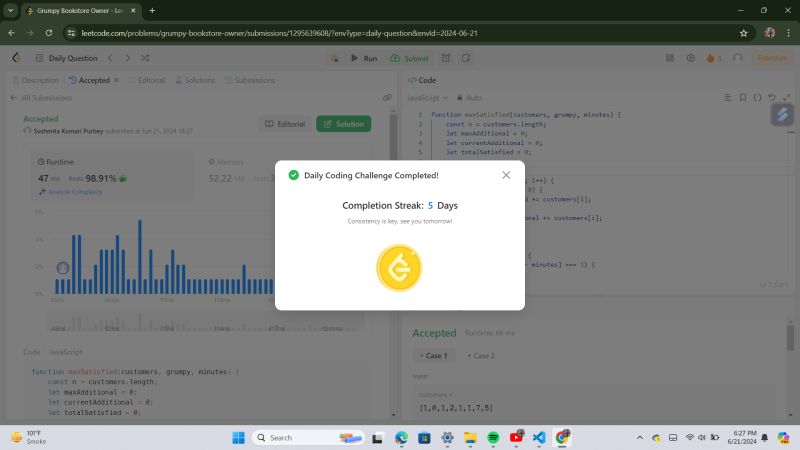Expand editor to fullscreen icon

coord(787,97)
